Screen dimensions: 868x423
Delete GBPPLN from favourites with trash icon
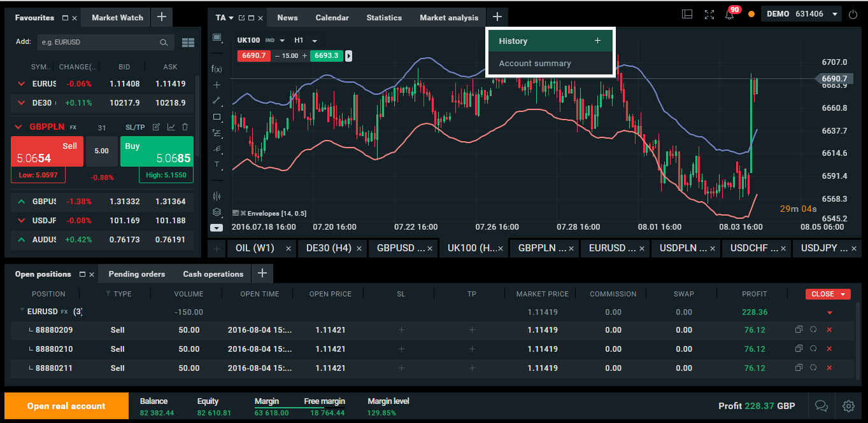[185, 127]
